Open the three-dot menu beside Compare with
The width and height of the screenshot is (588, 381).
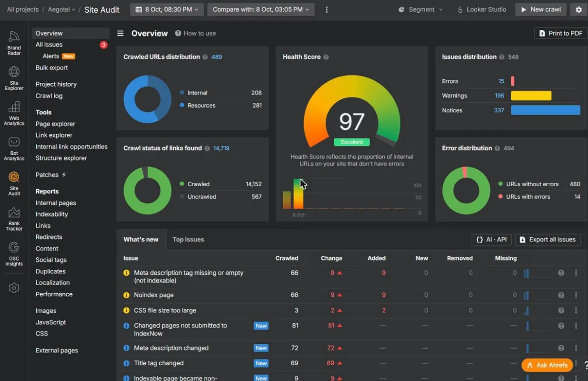tap(327, 9)
